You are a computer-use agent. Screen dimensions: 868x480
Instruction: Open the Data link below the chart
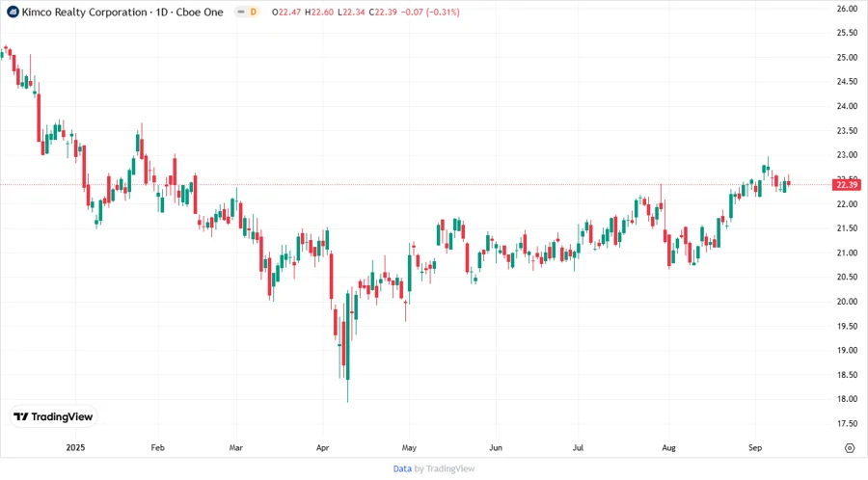(x=402, y=468)
